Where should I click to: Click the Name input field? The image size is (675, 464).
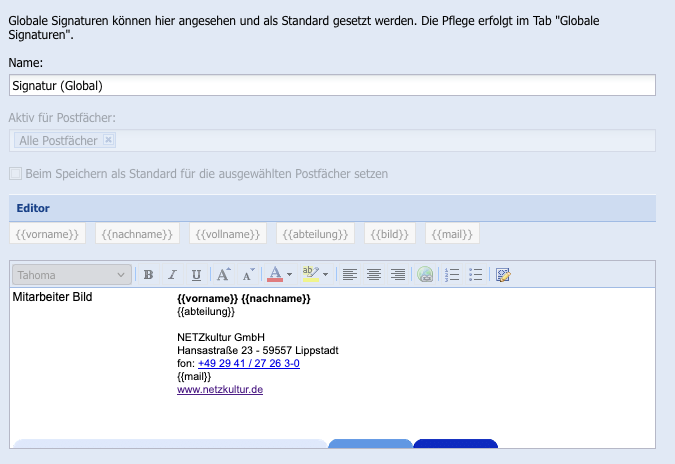(x=332, y=85)
